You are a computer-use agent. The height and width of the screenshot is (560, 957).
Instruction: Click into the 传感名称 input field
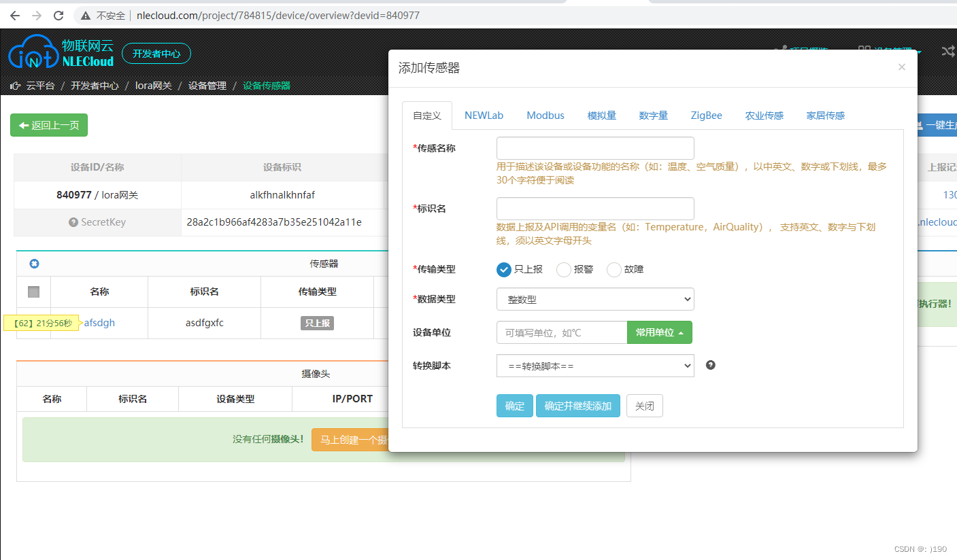tap(595, 147)
